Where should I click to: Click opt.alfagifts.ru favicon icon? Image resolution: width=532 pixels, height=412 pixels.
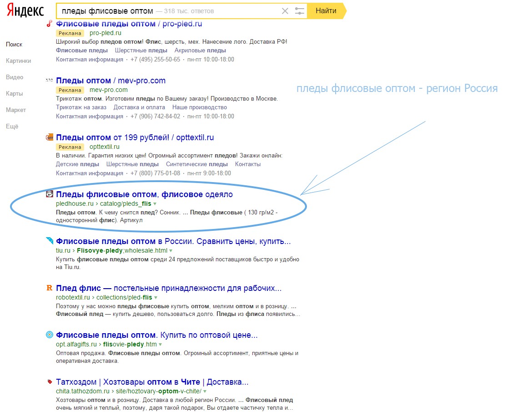pyautogui.click(x=50, y=335)
